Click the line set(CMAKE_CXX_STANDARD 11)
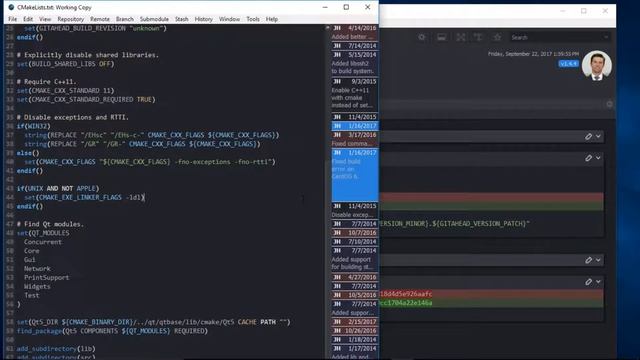Screen dimensions: 640x360 (66, 91)
